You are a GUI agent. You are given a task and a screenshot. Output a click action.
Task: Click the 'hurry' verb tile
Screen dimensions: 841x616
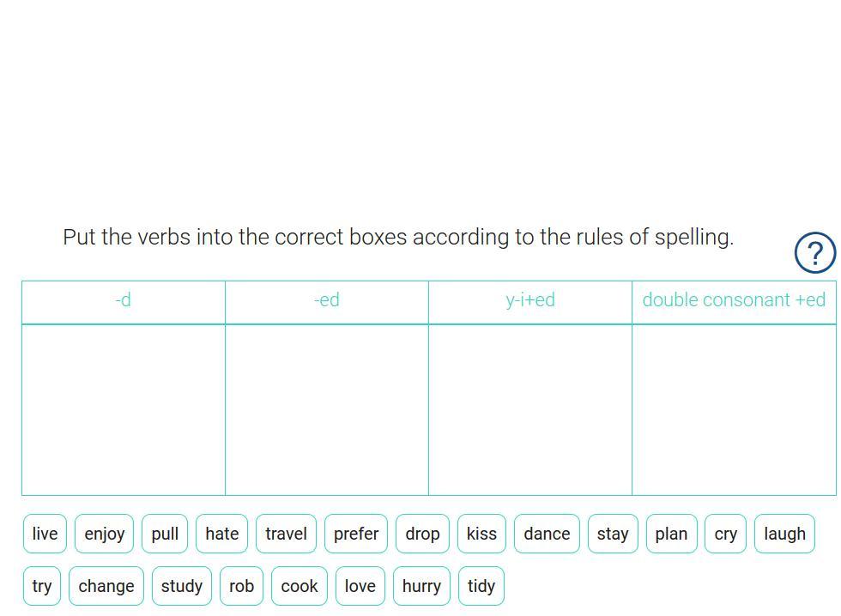pos(421,586)
